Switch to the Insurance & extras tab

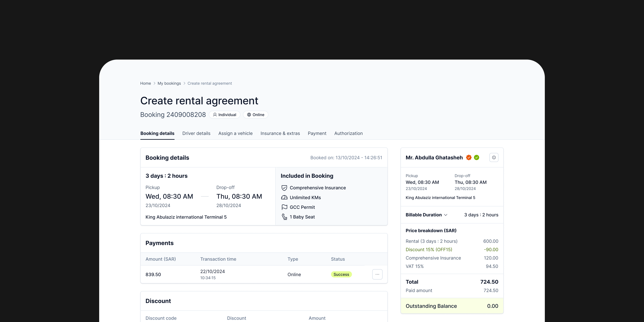click(x=280, y=133)
